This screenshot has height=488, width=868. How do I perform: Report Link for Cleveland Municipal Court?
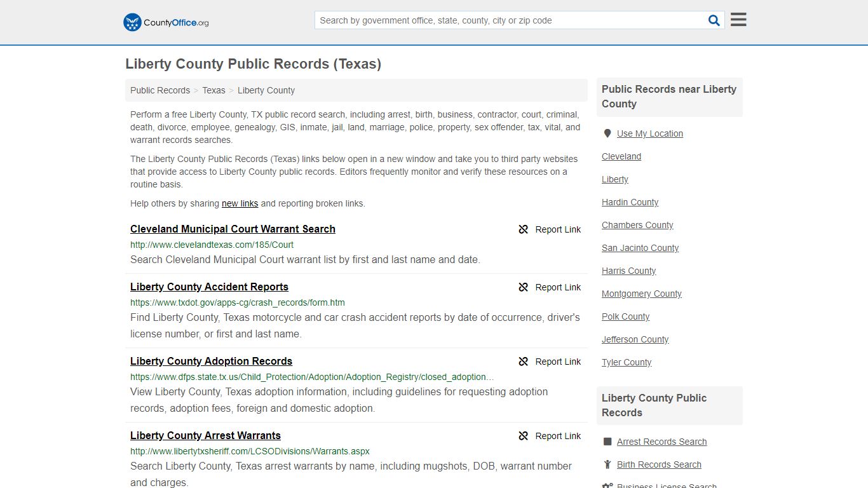click(558, 229)
